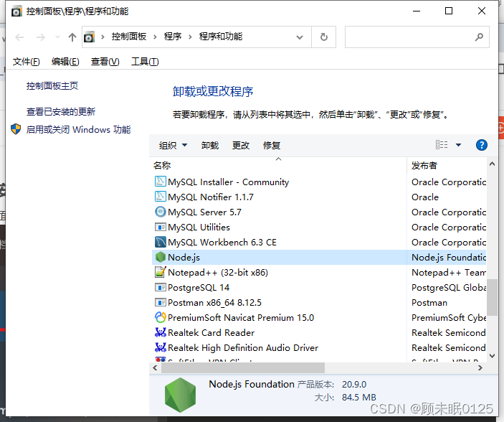Open the 控制面板主页 link

point(52,85)
